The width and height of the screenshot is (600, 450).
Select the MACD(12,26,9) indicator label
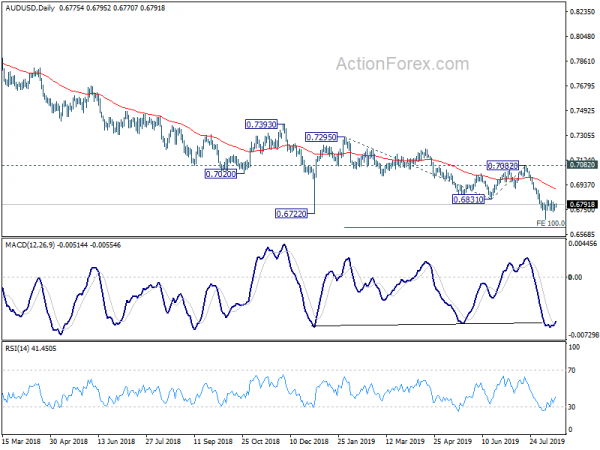(x=30, y=245)
